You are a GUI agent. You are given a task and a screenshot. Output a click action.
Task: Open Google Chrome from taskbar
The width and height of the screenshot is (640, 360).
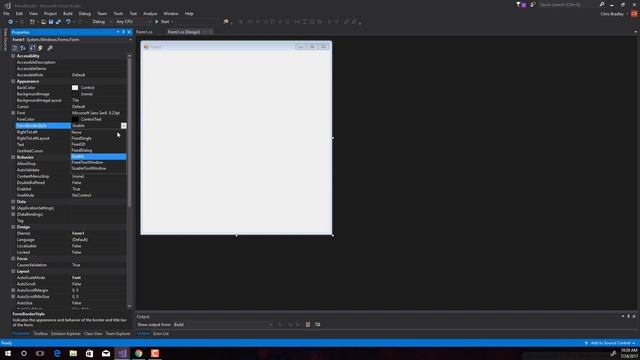139,353
